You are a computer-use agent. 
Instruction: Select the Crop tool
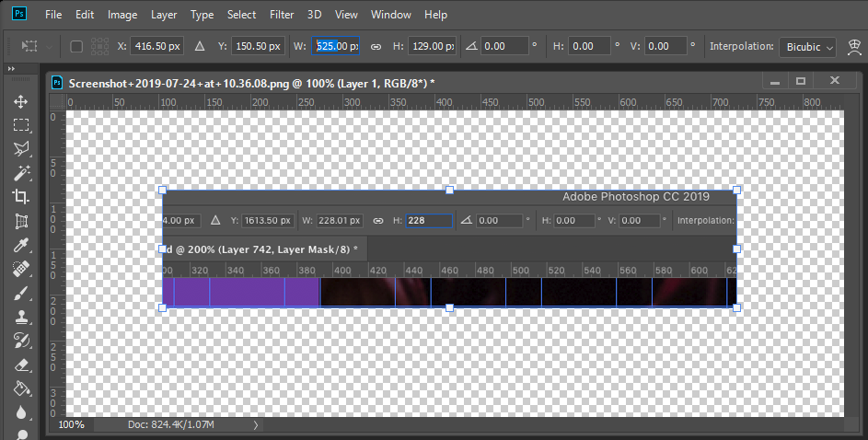(x=21, y=196)
